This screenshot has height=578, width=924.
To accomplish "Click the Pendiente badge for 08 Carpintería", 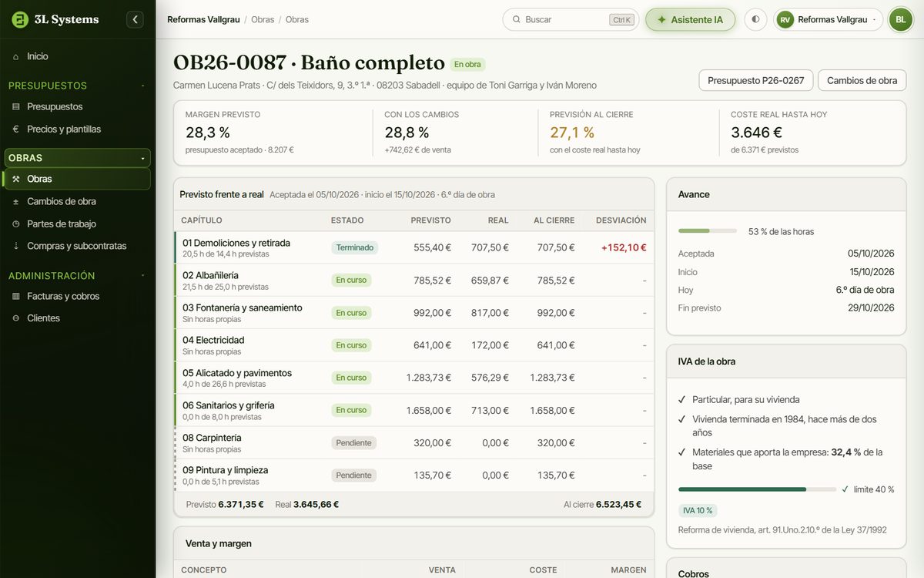I will pos(354,443).
